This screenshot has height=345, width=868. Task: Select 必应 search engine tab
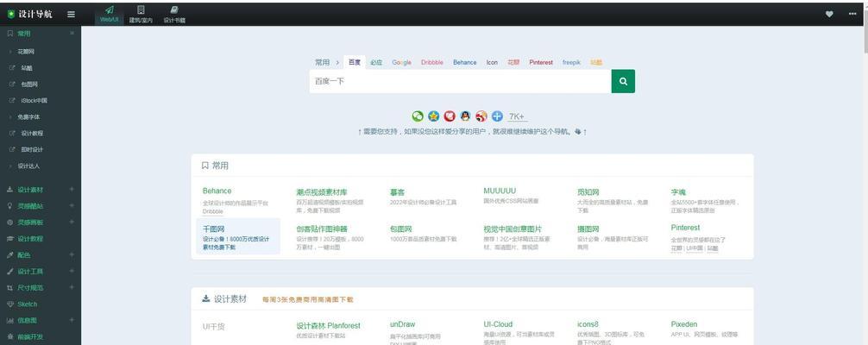pyautogui.click(x=376, y=63)
